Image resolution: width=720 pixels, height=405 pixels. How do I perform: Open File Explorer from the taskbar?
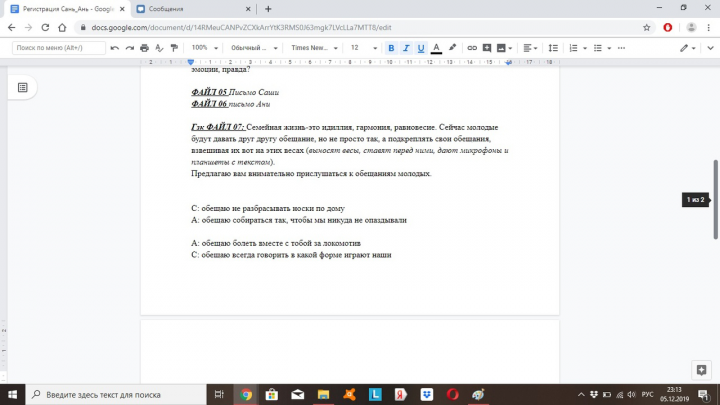323,394
